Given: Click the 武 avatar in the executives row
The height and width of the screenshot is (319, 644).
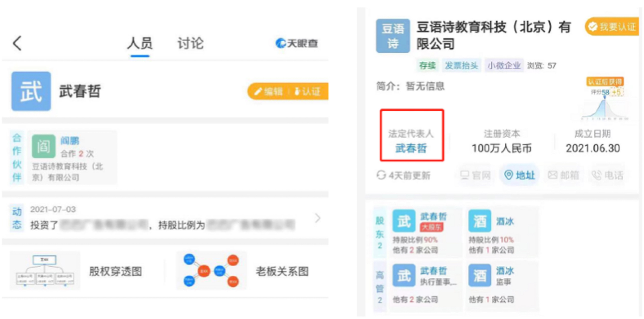Looking at the screenshot, I should (x=404, y=275).
